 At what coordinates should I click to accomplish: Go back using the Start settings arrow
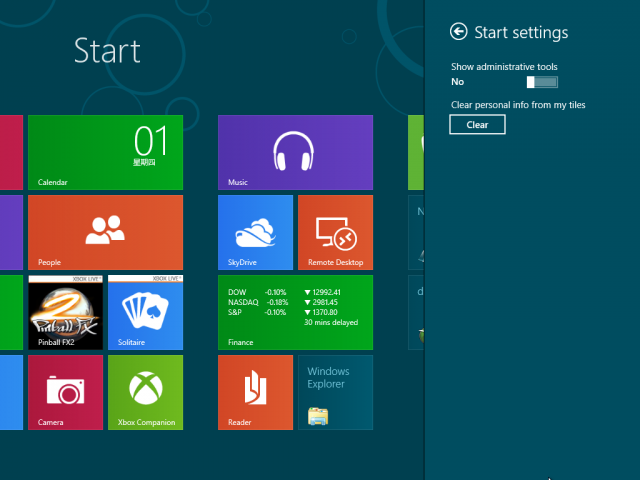pyautogui.click(x=458, y=31)
